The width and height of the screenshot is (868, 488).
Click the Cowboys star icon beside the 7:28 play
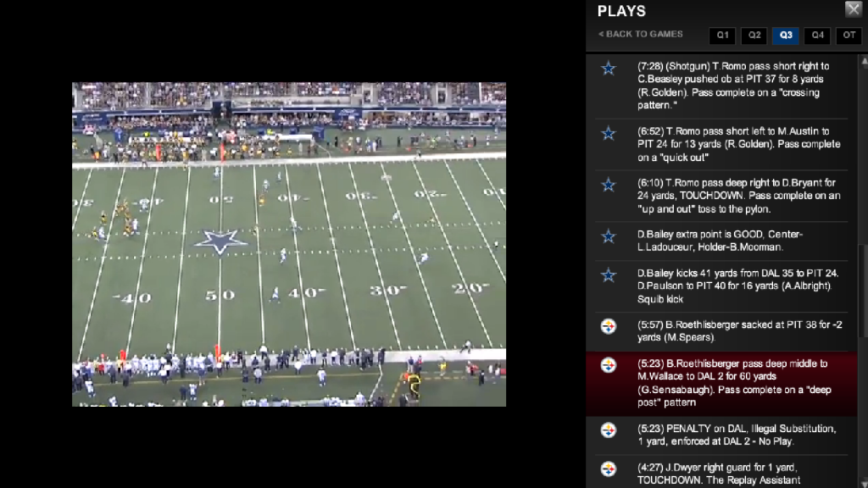click(x=609, y=69)
